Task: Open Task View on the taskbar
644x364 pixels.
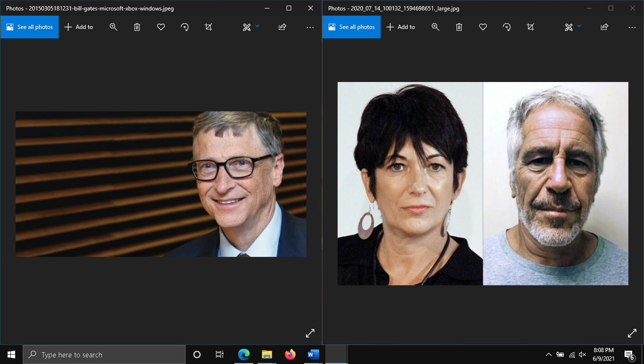Action: [x=220, y=355]
